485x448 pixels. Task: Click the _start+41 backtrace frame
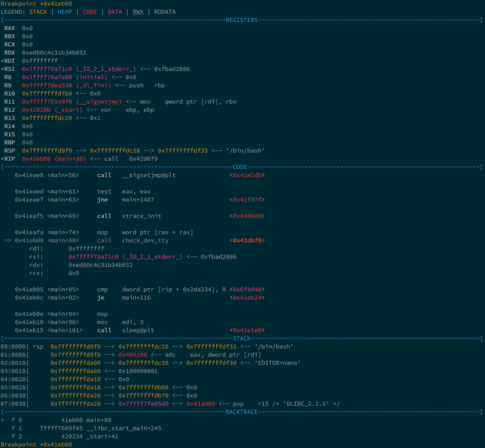[102, 436]
